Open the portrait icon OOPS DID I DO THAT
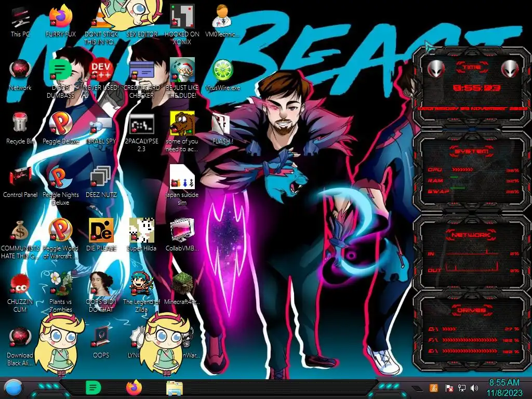Screen dimensions: 532x399 [101, 292]
